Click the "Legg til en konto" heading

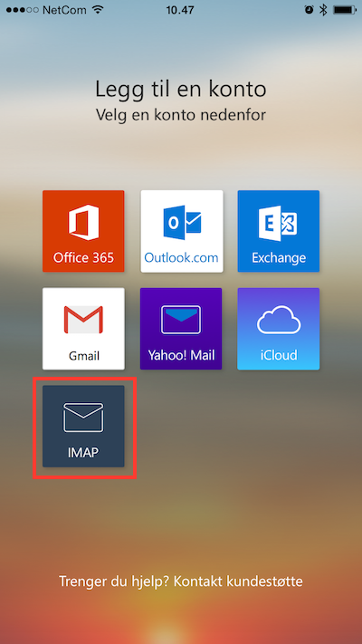coord(181,89)
